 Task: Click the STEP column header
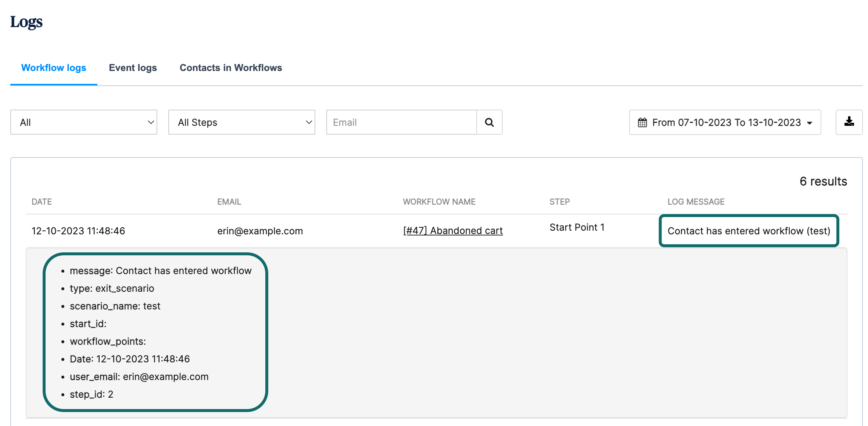(x=559, y=202)
